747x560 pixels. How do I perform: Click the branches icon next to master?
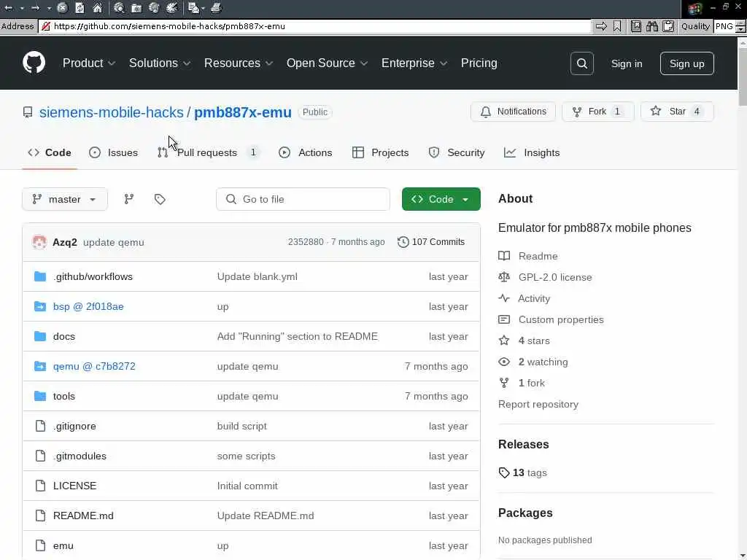coord(128,199)
